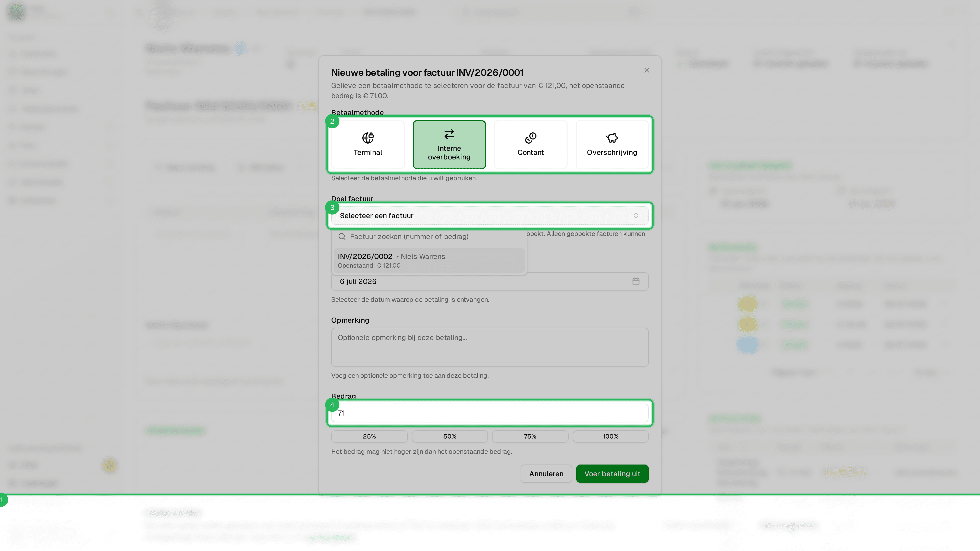Set amount to 25%
Image resolution: width=980 pixels, height=551 pixels.
369,436
